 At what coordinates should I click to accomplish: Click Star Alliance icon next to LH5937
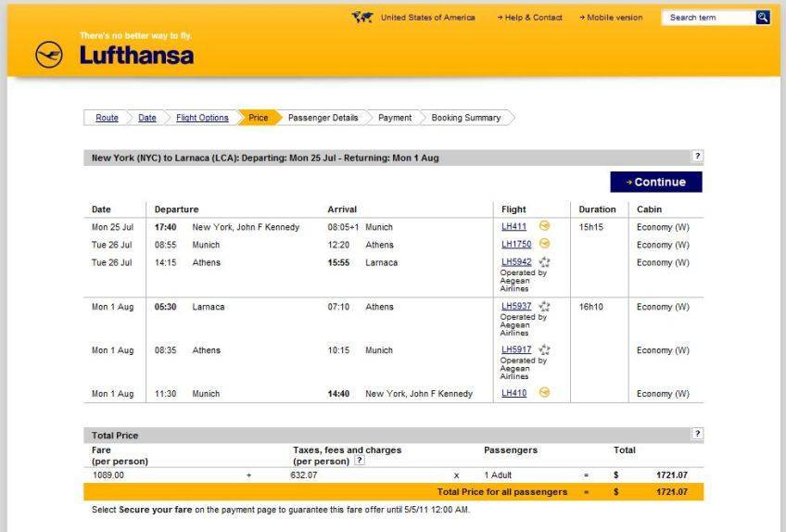(x=544, y=305)
